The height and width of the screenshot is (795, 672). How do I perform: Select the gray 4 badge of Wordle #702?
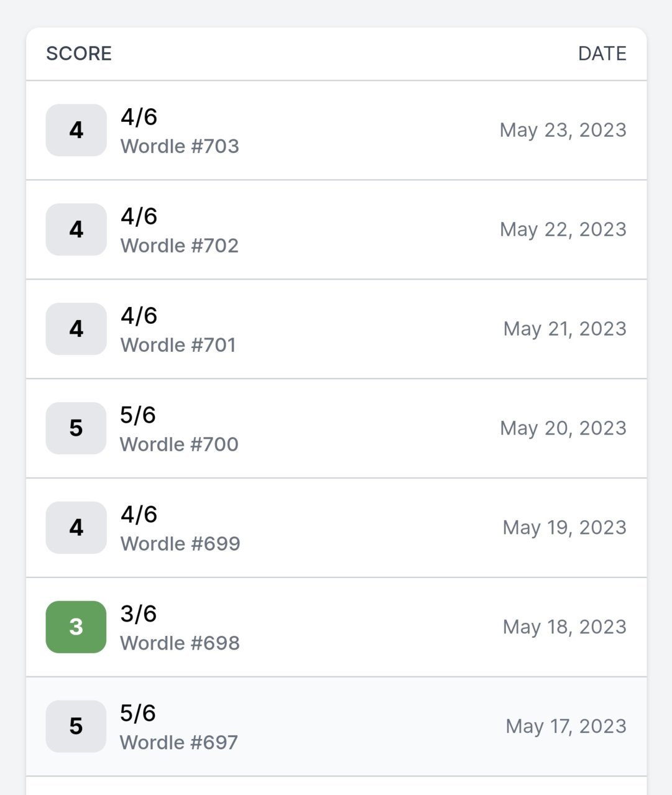(76, 229)
